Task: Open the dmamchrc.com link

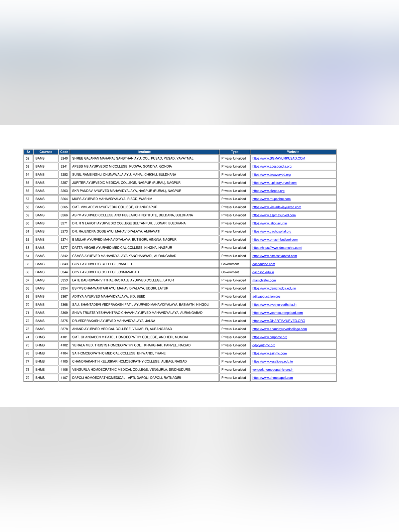Action: (x=277, y=248)
